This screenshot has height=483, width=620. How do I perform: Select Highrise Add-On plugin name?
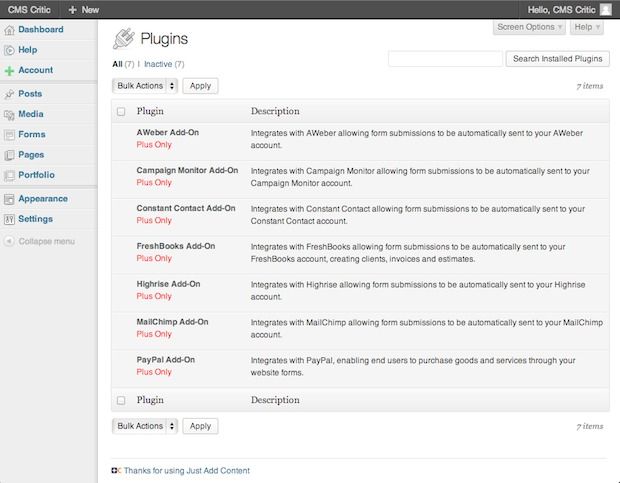[168, 284]
